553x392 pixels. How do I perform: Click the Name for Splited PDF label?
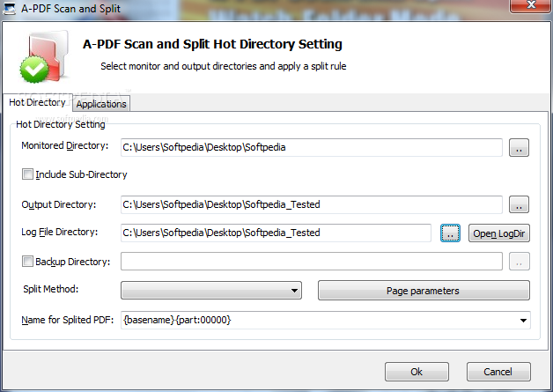[67, 320]
